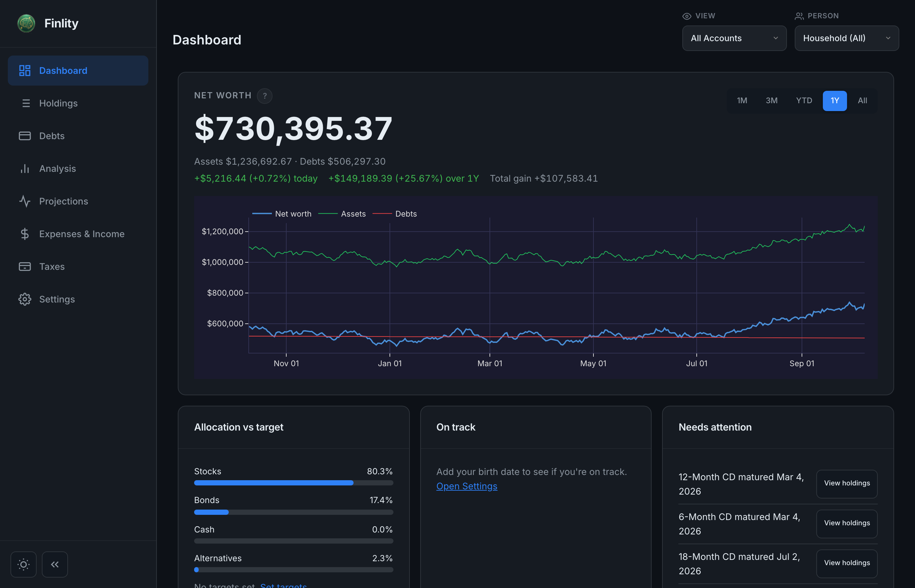The image size is (915, 588).
Task: Click the Alternatives allocation bar
Action: tap(293, 570)
